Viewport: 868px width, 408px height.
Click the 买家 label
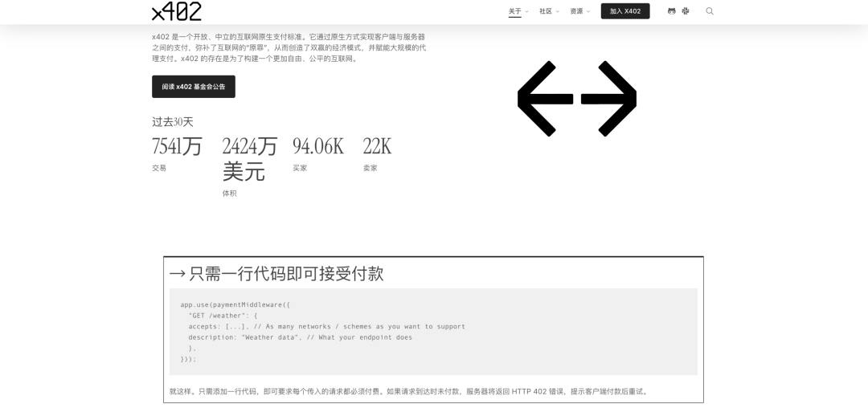click(x=300, y=168)
